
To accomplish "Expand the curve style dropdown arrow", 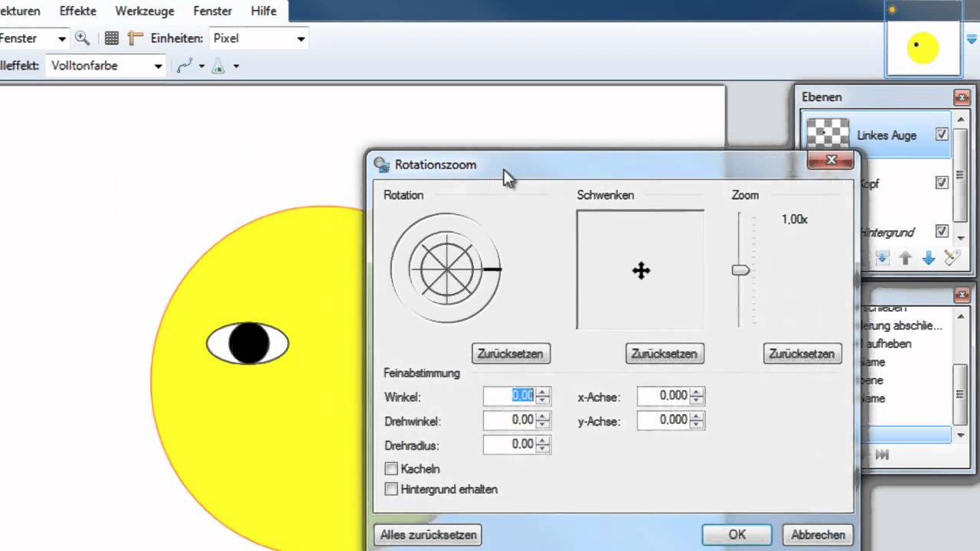I will pos(201,67).
